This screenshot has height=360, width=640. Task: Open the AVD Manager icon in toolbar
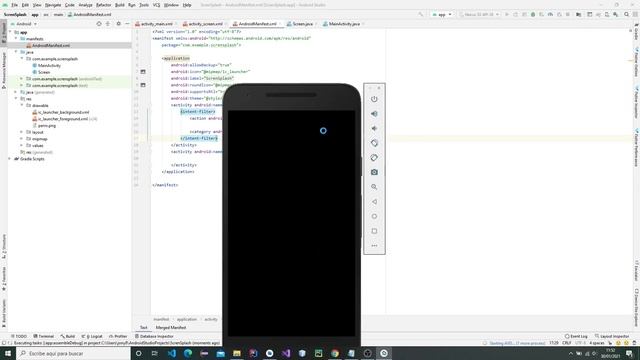(607, 14)
